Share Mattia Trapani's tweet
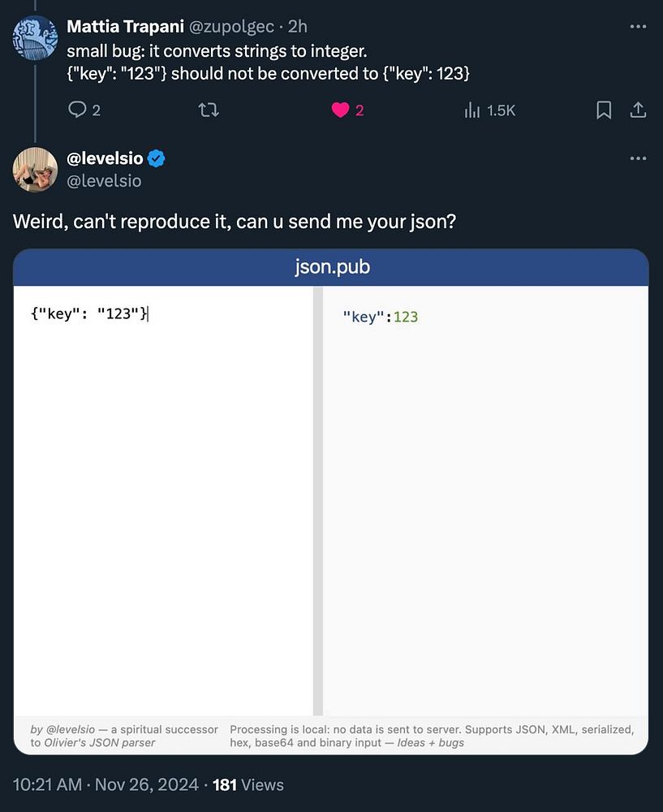The height and width of the screenshot is (812, 663). (638, 110)
